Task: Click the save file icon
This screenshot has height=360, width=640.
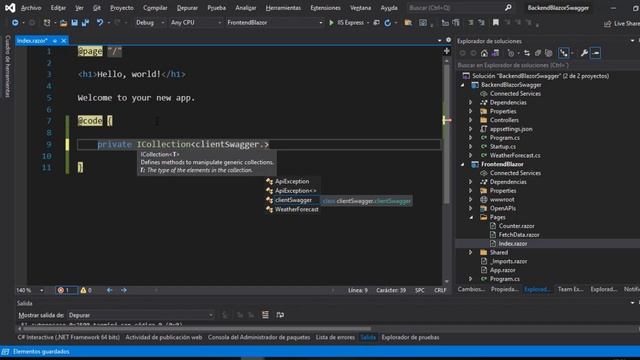Action: (x=74, y=23)
